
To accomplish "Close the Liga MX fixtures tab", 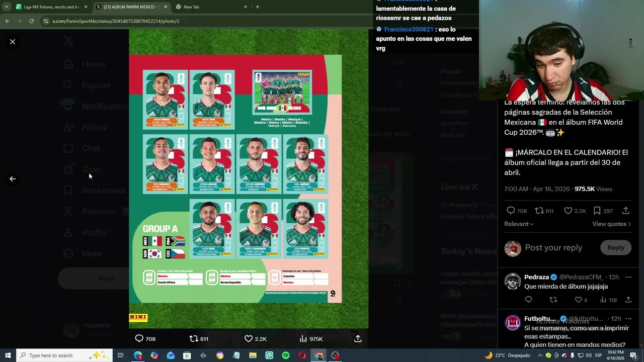I will (86, 7).
